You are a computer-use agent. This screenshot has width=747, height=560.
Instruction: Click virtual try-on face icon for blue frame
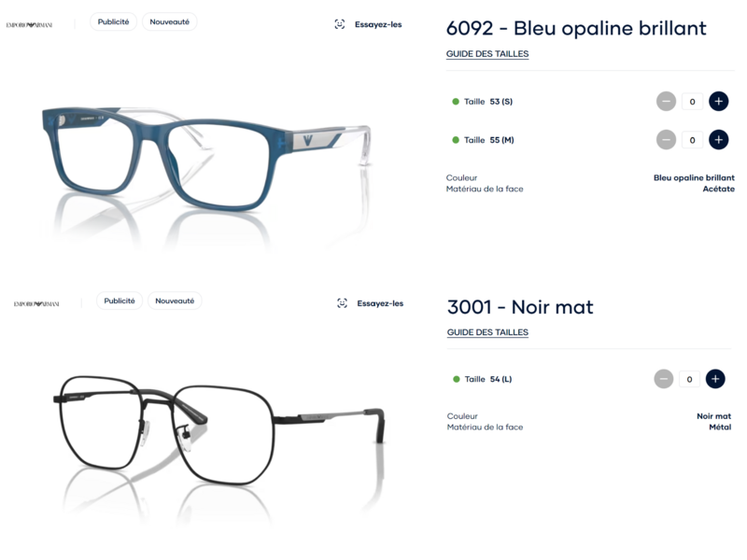click(339, 24)
